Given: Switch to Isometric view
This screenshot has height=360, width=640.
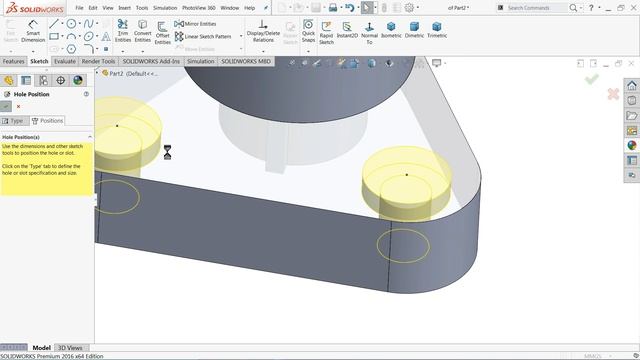Looking at the screenshot, I should (391, 30).
